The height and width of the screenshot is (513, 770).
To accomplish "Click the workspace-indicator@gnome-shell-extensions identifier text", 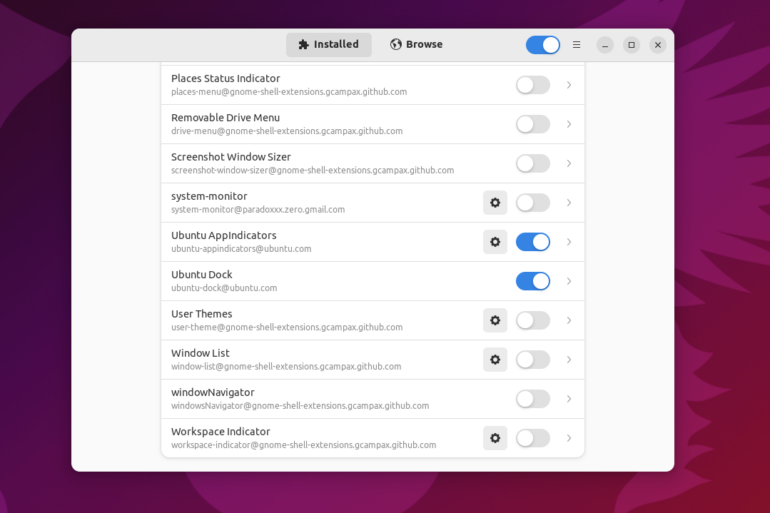I will pyautogui.click(x=303, y=445).
